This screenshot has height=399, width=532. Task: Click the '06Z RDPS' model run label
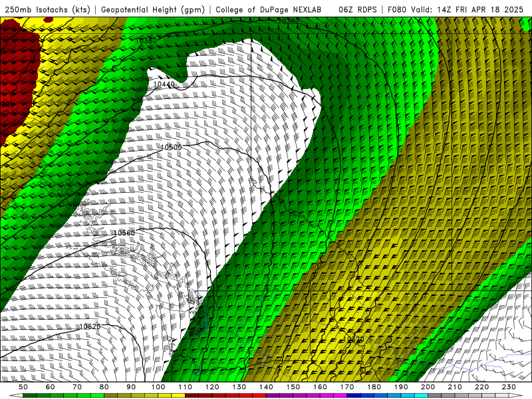point(358,10)
